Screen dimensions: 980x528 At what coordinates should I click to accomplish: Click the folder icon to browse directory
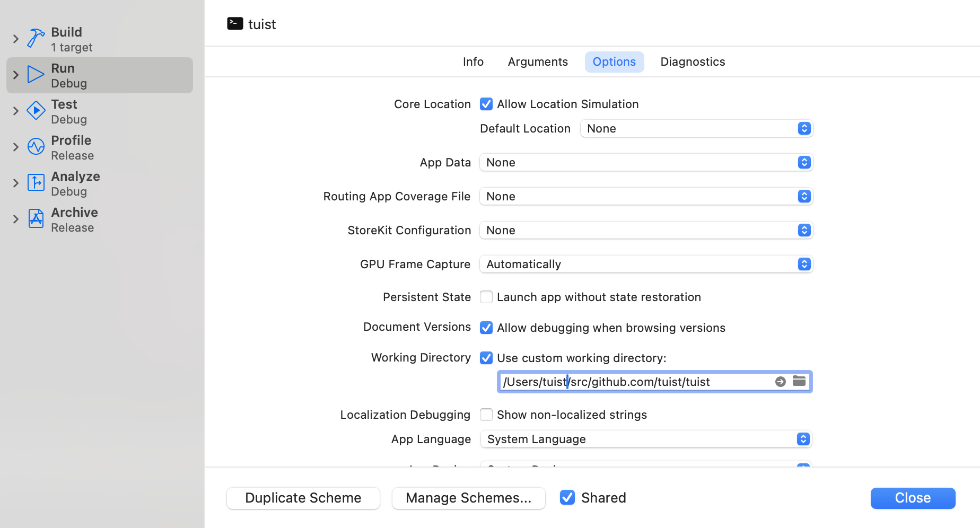(x=799, y=381)
